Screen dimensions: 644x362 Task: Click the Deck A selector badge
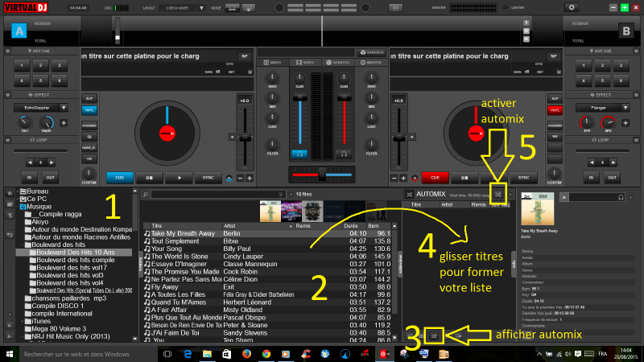point(19,31)
